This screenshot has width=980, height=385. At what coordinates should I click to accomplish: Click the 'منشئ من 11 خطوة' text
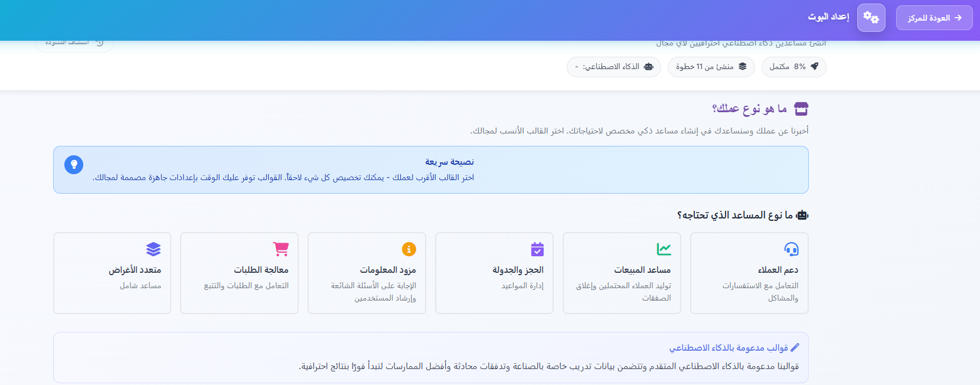point(705,67)
